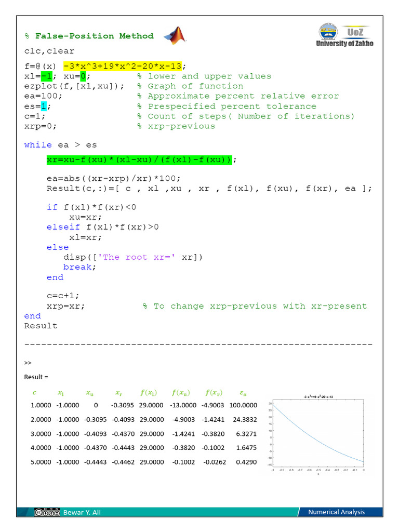Open the function plot thumbnail
Viewport: 399px width, 532px height.
pos(317,435)
